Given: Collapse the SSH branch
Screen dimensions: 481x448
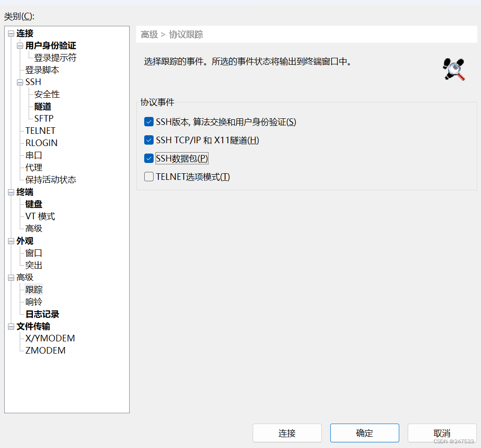Looking at the screenshot, I should [x=19, y=81].
